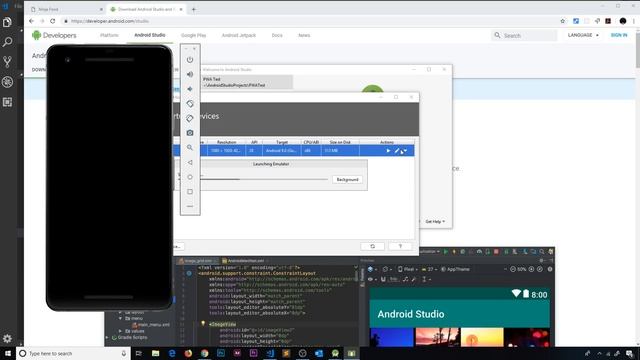Click the Target column header

pyautogui.click(x=282, y=142)
